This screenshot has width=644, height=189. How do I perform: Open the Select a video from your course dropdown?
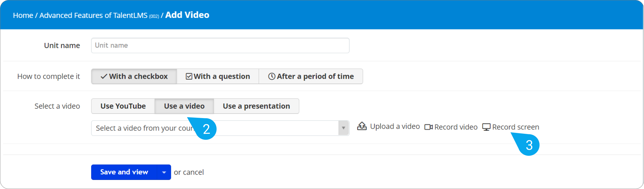click(220, 128)
